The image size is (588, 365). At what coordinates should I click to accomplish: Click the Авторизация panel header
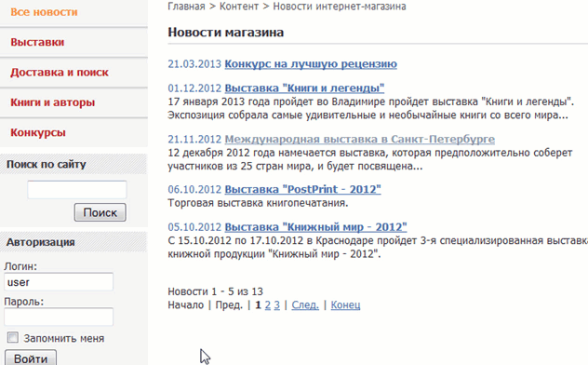tap(73, 242)
